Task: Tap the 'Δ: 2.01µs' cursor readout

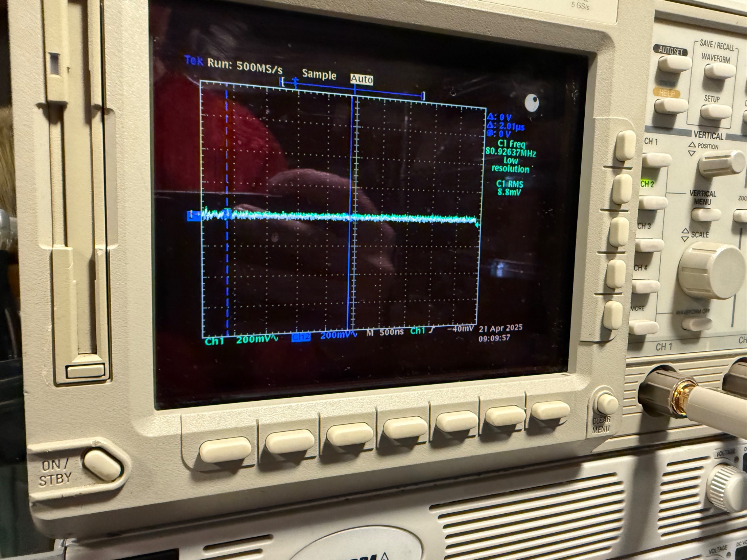Action: click(506, 127)
